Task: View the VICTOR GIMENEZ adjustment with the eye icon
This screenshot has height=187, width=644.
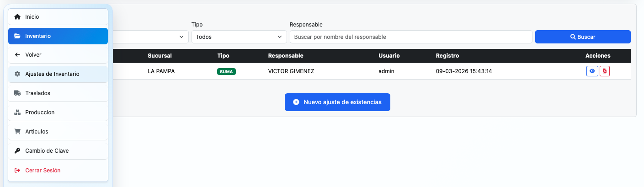Action: [592, 71]
